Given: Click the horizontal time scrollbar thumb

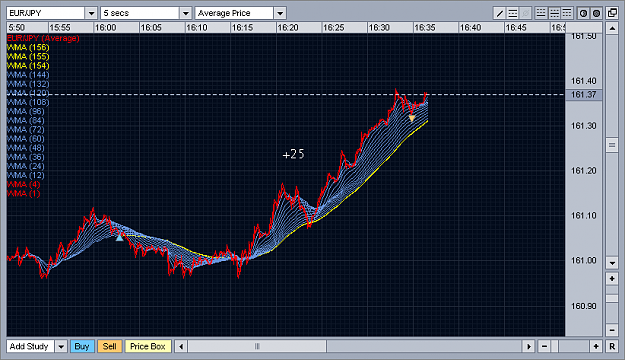Looking at the screenshot, I should (x=257, y=346).
